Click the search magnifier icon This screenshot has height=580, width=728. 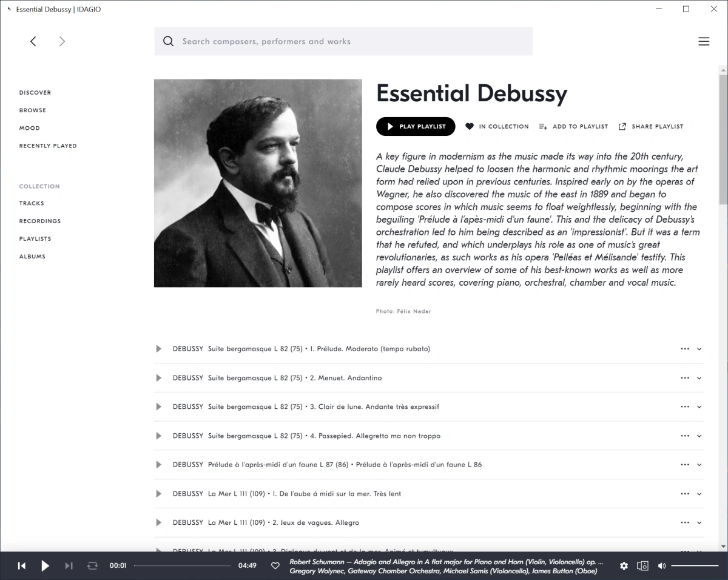point(169,41)
